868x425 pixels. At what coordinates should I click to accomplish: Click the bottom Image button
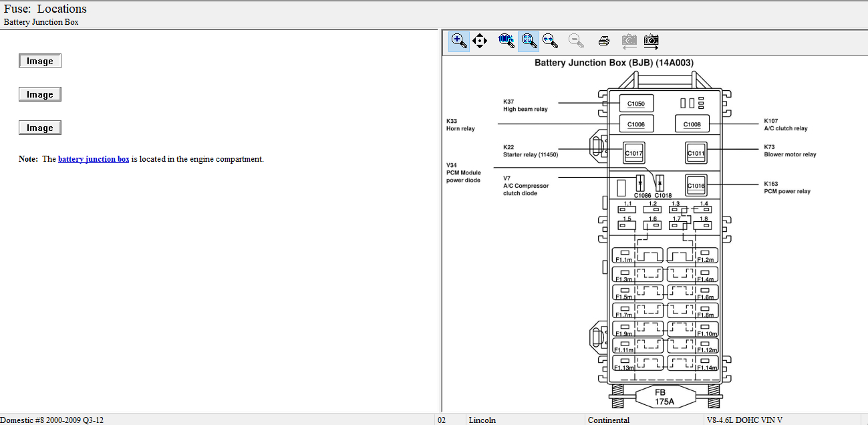coord(40,128)
